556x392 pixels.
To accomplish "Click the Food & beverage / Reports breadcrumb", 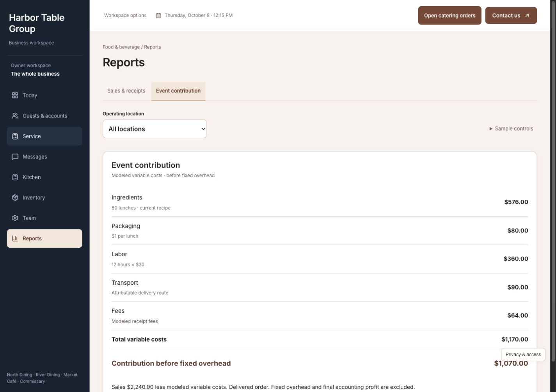I will point(132,47).
